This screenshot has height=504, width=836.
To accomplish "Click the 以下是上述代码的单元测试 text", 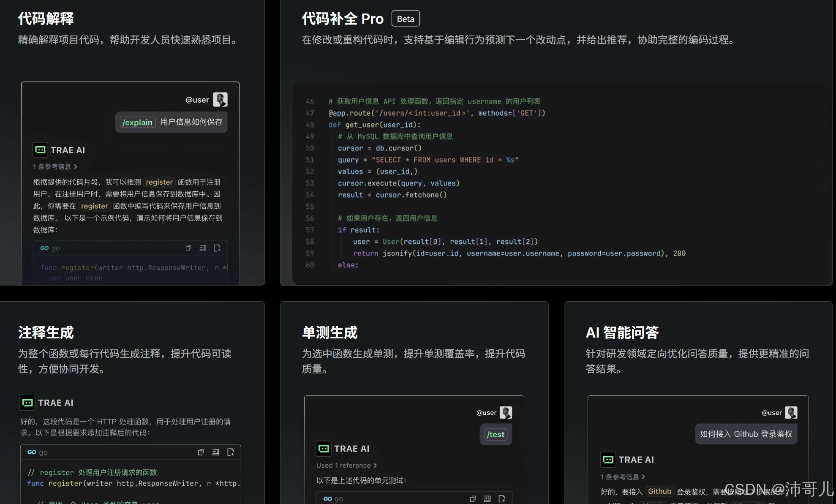I will point(361,481).
